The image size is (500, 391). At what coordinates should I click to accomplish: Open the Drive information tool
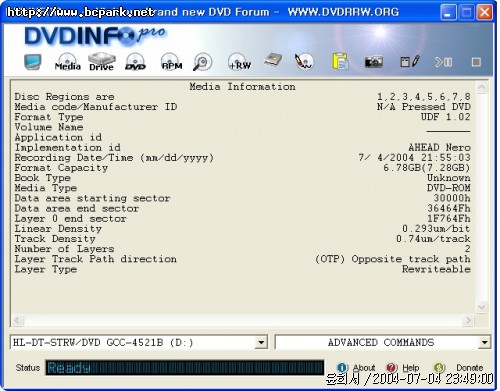[x=102, y=62]
